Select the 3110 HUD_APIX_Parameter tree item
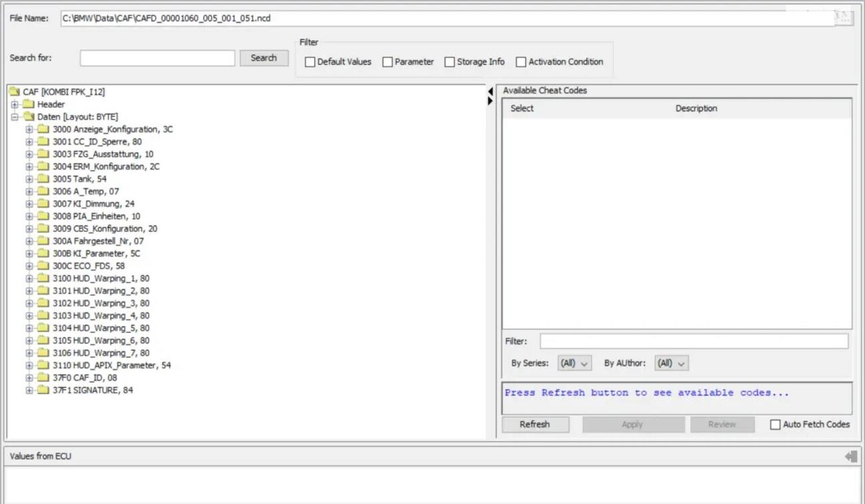 (x=112, y=366)
